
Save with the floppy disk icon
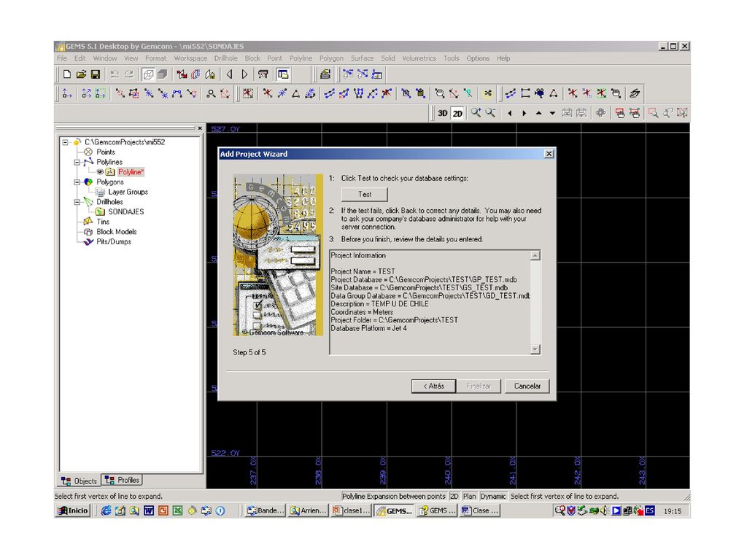click(96, 74)
